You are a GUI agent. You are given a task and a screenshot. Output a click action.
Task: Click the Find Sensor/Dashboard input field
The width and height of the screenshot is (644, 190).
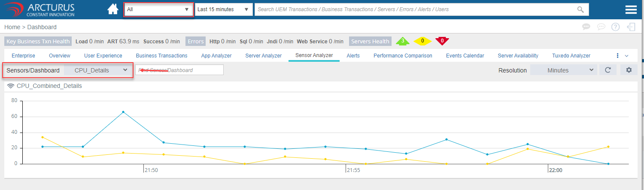pyautogui.click(x=179, y=70)
